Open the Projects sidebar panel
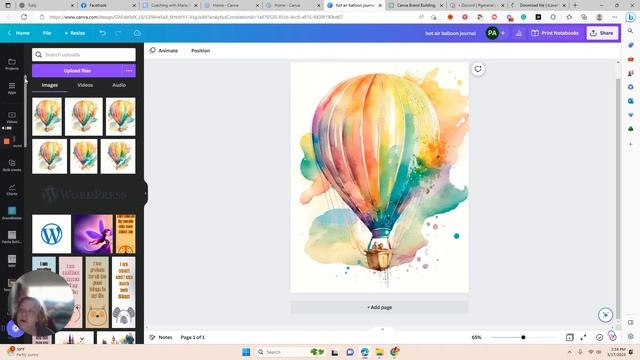 coord(12,64)
